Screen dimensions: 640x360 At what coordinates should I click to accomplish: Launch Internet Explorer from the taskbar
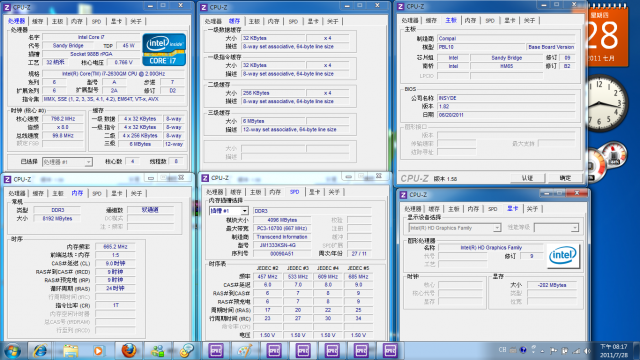[x=40, y=350]
